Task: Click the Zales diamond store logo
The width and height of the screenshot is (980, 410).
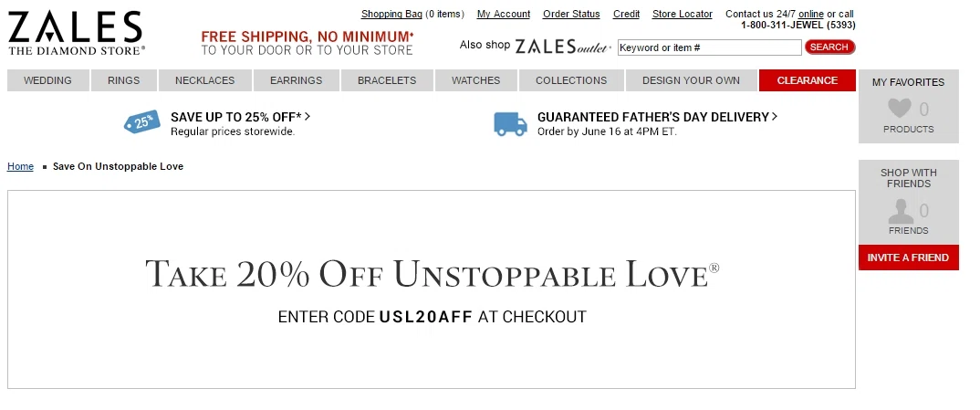Action: 77,33
